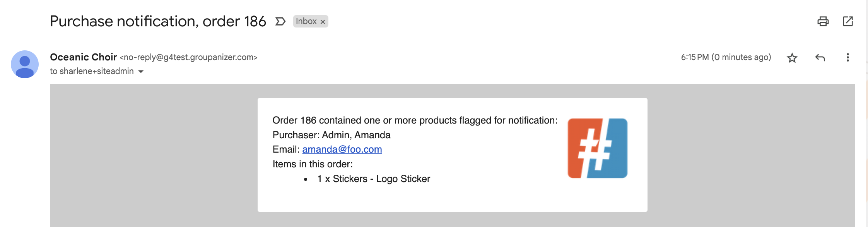Viewport: 868px width, 227px height.
Task: Click the Order 186 flagged products sentence
Action: [x=415, y=120]
